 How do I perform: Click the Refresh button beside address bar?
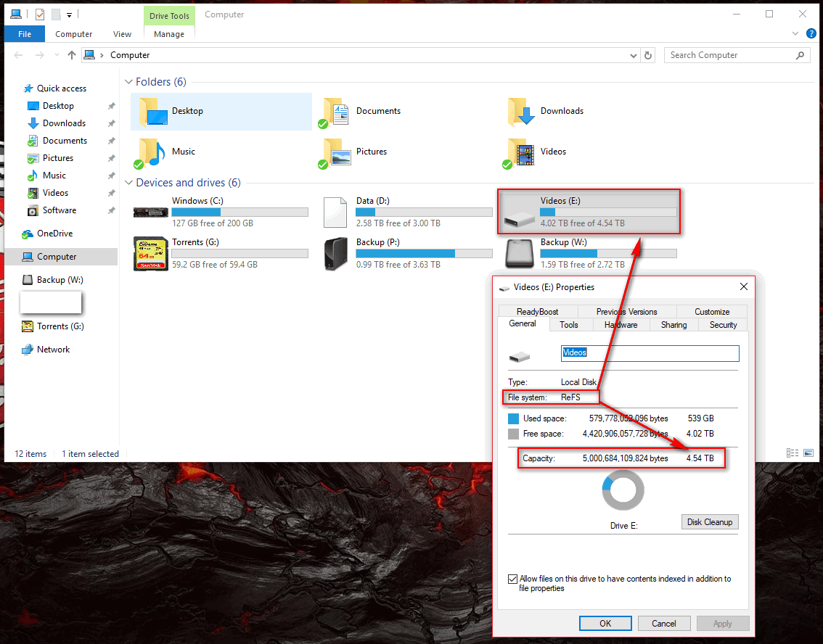click(x=648, y=55)
